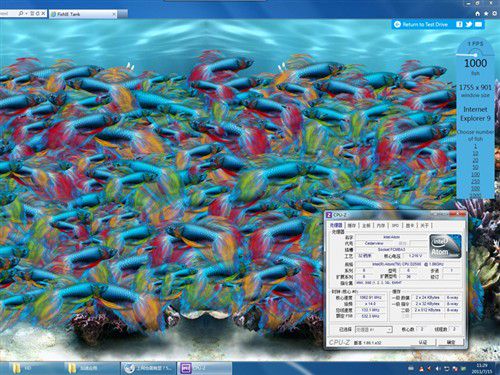Open the Favorites star icon
The height and width of the screenshot is (375, 500).
pyautogui.click(x=486, y=14)
